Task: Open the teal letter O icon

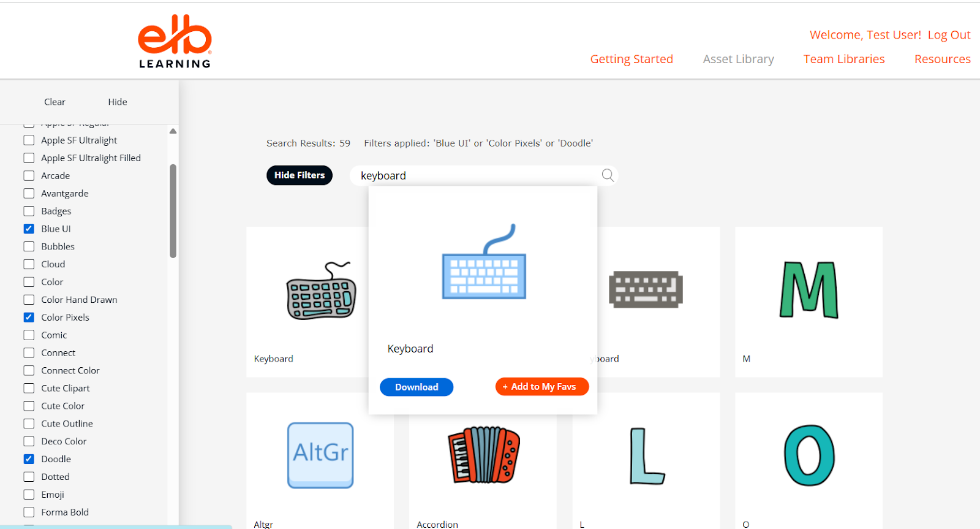Action: (809, 455)
